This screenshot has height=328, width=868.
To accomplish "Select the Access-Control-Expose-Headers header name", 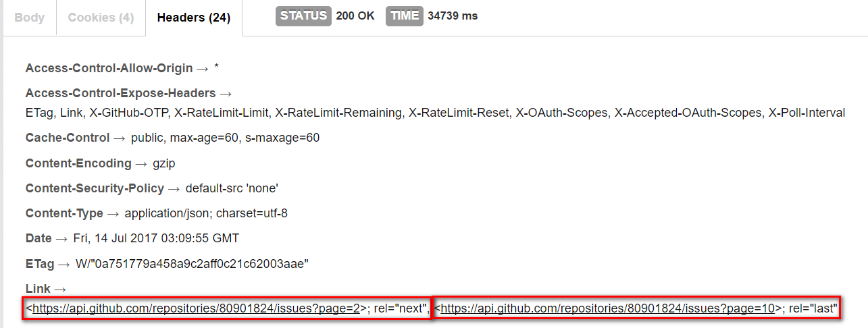I will point(121,93).
